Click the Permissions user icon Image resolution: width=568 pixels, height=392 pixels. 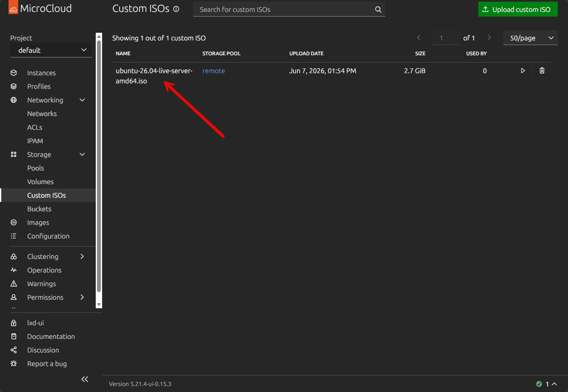tap(14, 297)
